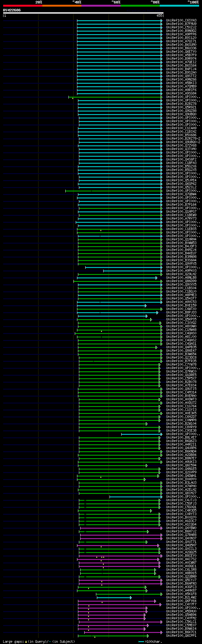Select the UniRef100_B5X686 label

click(181, 135)
